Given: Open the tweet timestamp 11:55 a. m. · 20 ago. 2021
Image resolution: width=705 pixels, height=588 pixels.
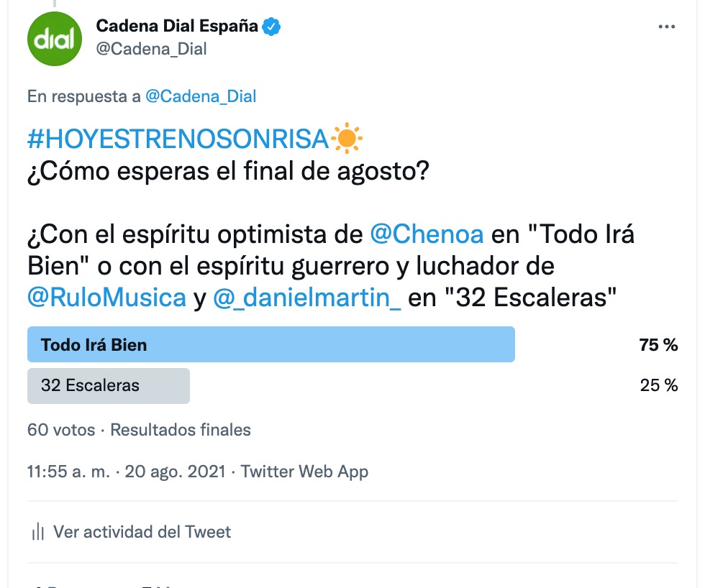Looking at the screenshot, I should tap(126, 472).
